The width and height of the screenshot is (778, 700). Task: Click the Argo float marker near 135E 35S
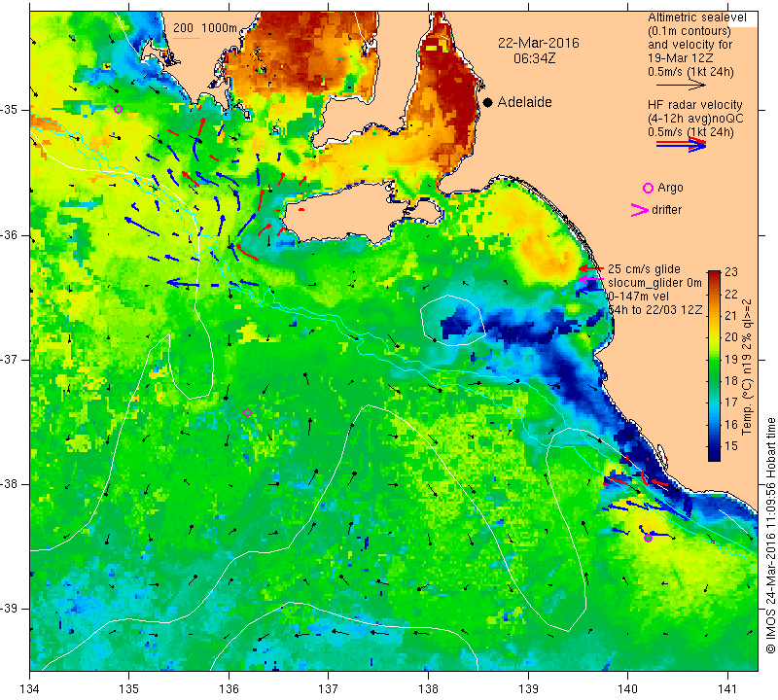(118, 110)
